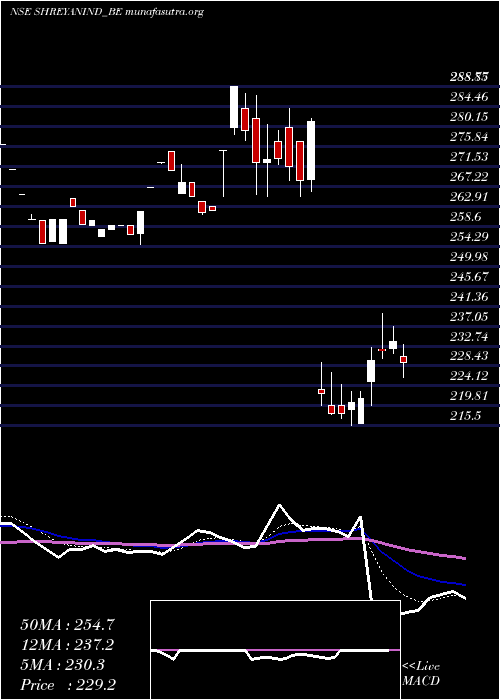The image size is (500, 700).
Task: Click the 275.84 price axis label
Action: click(x=468, y=137)
